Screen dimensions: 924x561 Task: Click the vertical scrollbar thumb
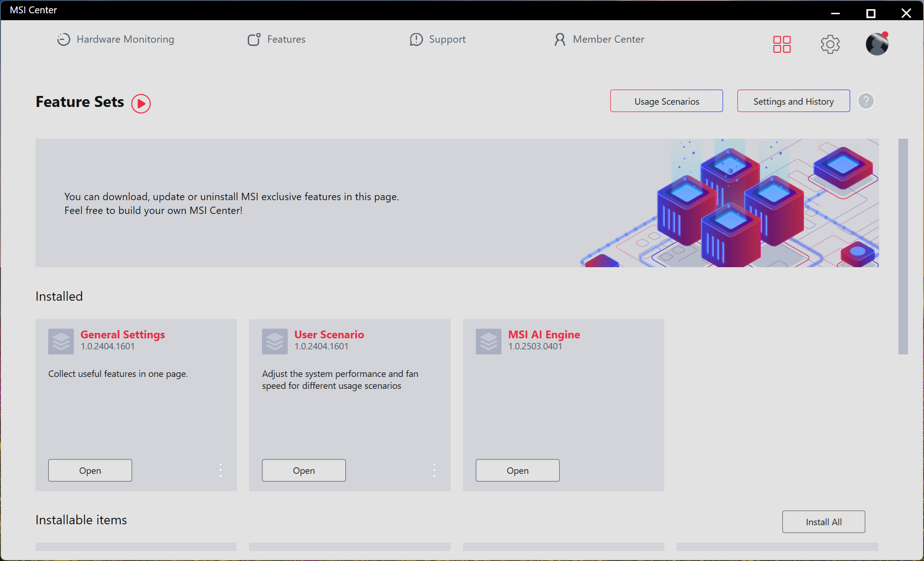(903, 246)
